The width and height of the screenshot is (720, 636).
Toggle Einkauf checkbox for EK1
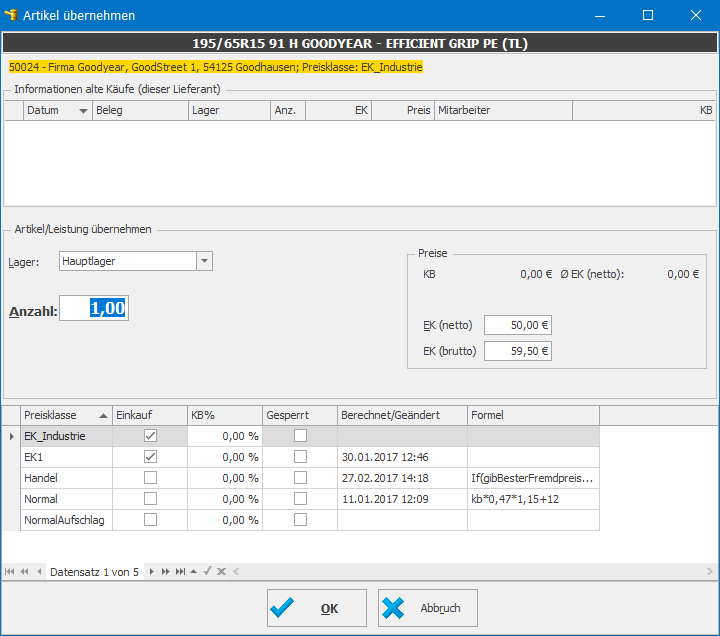pyautogui.click(x=150, y=456)
